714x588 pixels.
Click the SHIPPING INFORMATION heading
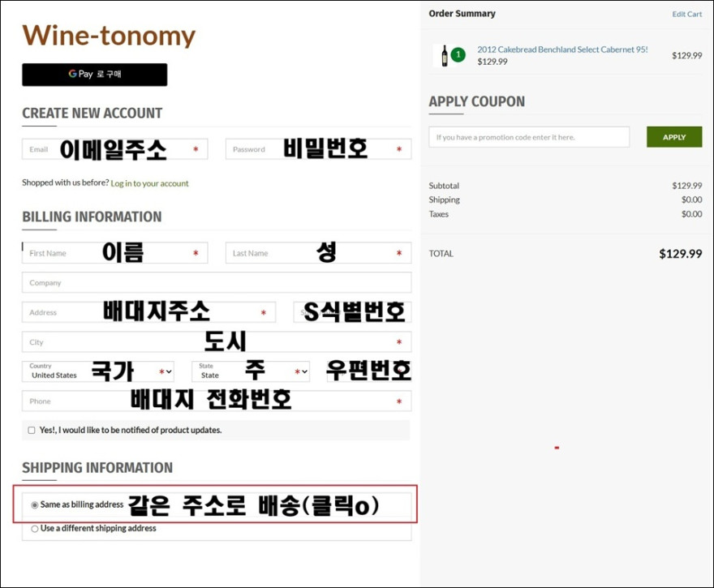97,467
